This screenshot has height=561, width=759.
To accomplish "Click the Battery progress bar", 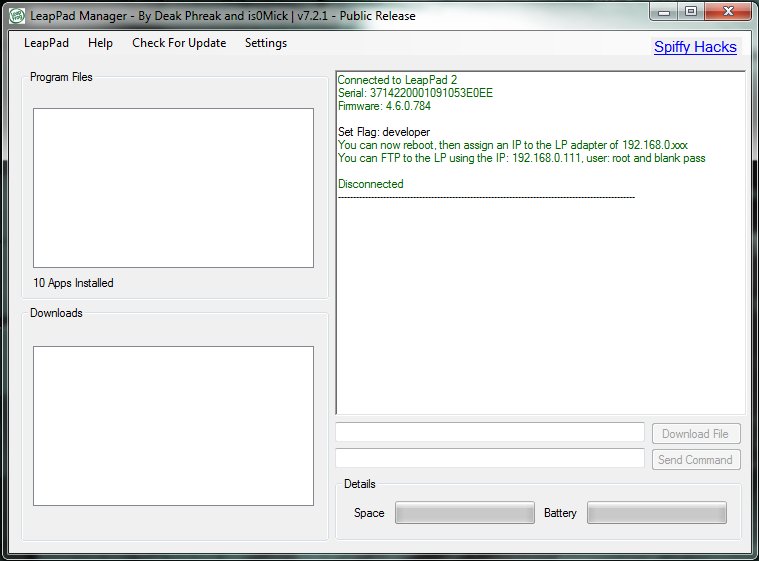I will pos(656,513).
